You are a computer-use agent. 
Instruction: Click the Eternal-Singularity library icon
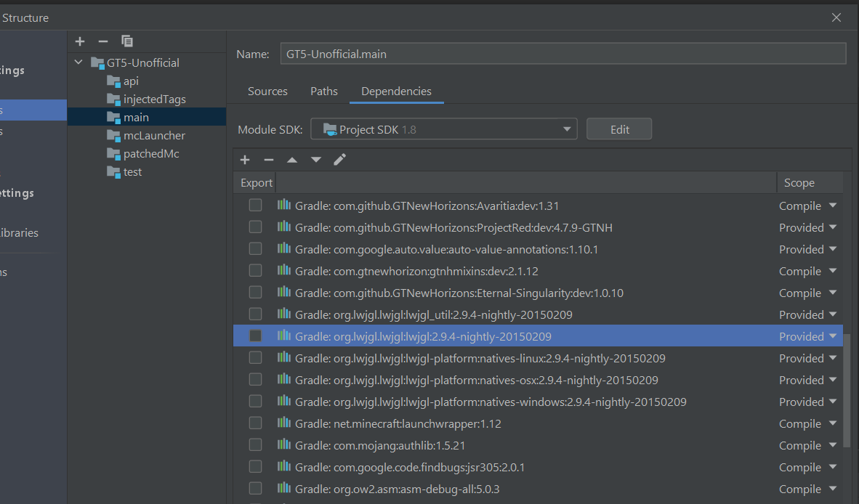point(283,293)
